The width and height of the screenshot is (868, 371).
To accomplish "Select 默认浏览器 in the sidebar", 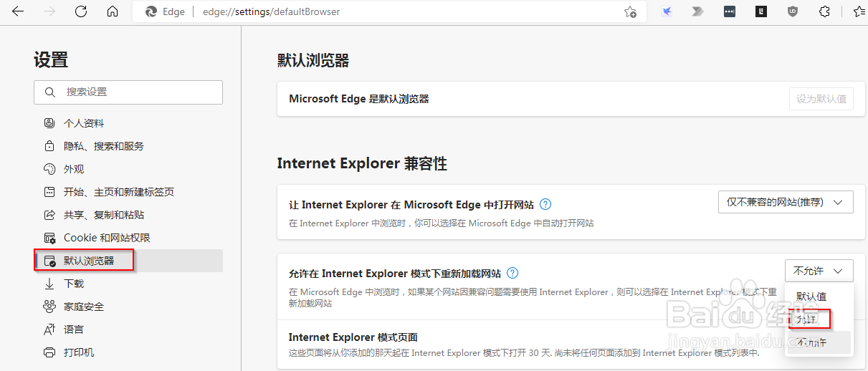I will coord(128,261).
